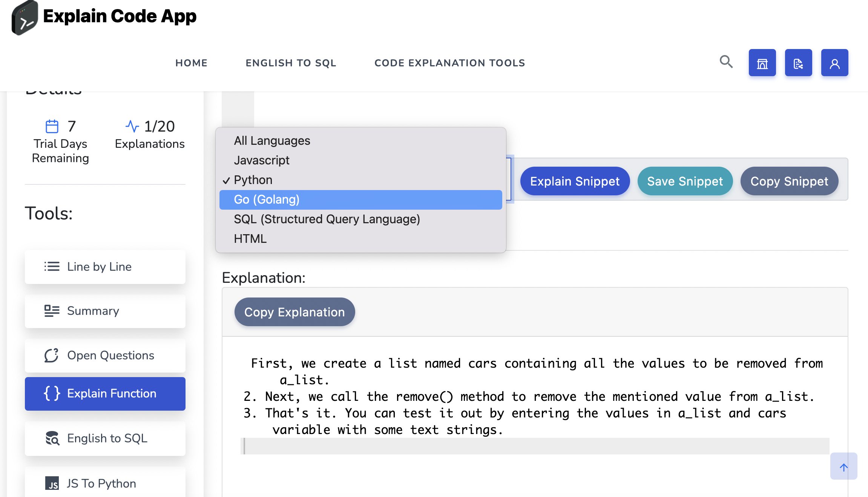Open the English to SQL nav item
The image size is (868, 497).
coord(291,63)
